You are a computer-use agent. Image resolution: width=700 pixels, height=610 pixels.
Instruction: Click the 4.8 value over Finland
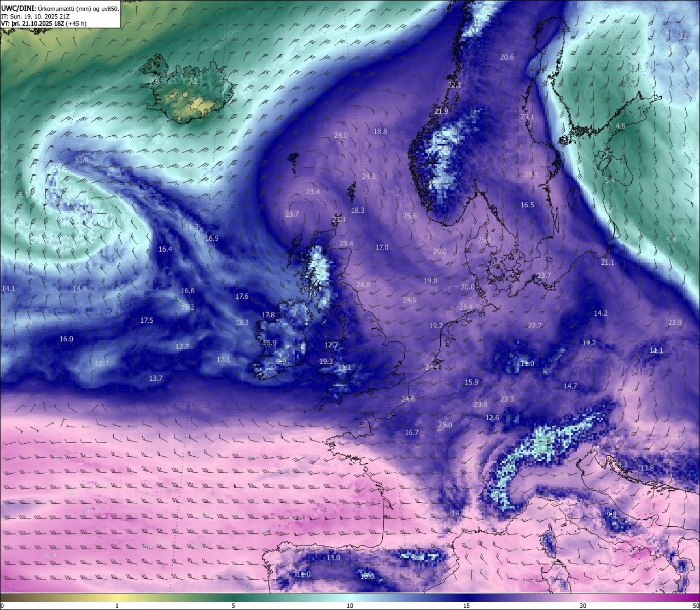(621, 126)
